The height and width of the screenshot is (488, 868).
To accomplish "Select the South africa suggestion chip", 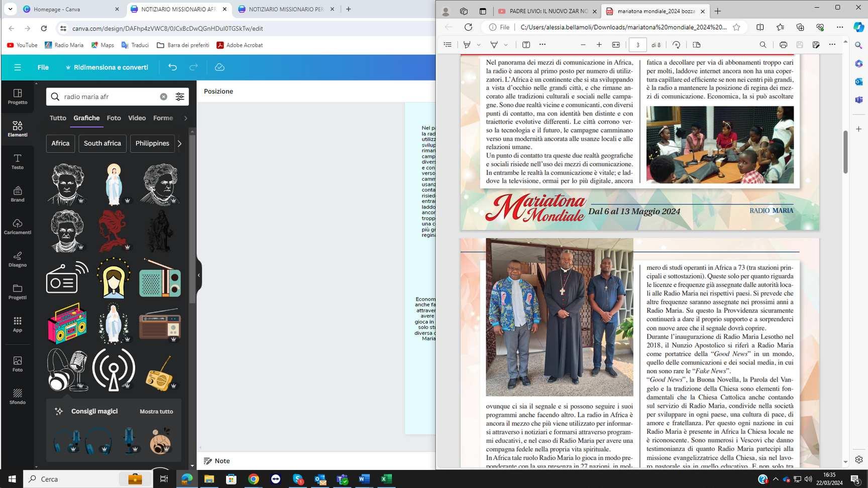I will click(x=102, y=143).
